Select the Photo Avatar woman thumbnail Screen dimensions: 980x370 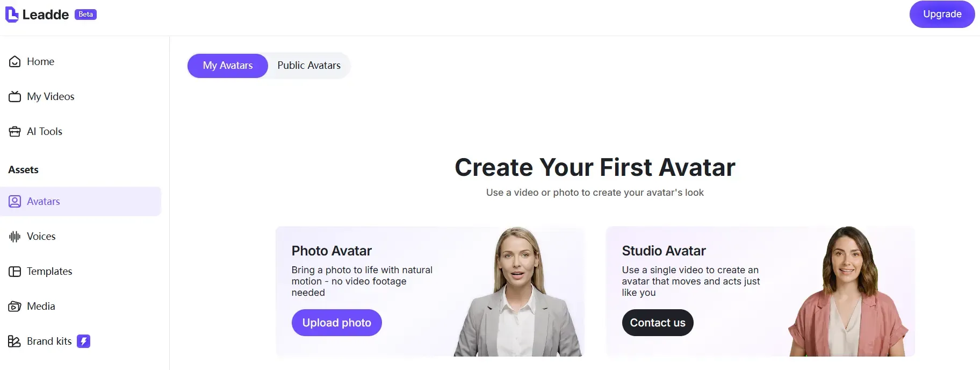[518, 293]
